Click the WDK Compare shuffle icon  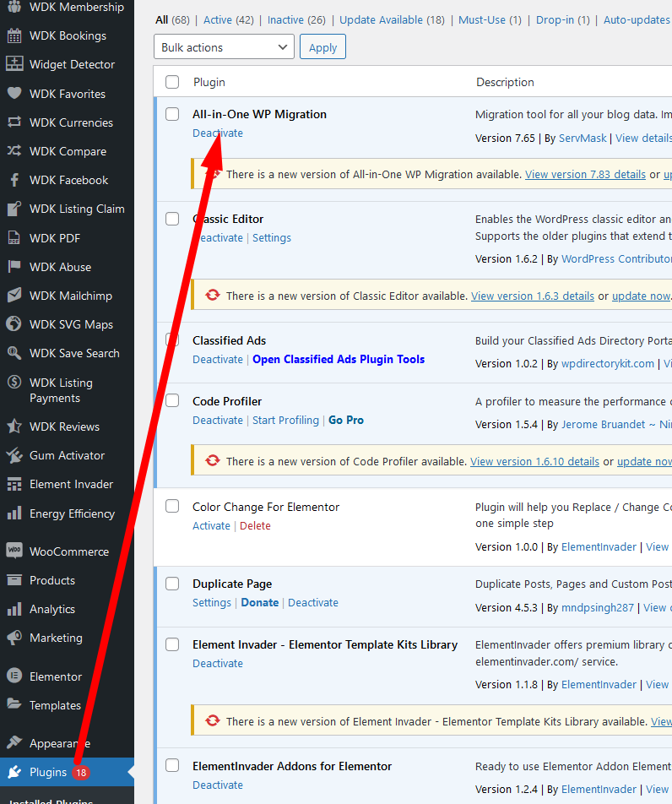pyautogui.click(x=14, y=150)
